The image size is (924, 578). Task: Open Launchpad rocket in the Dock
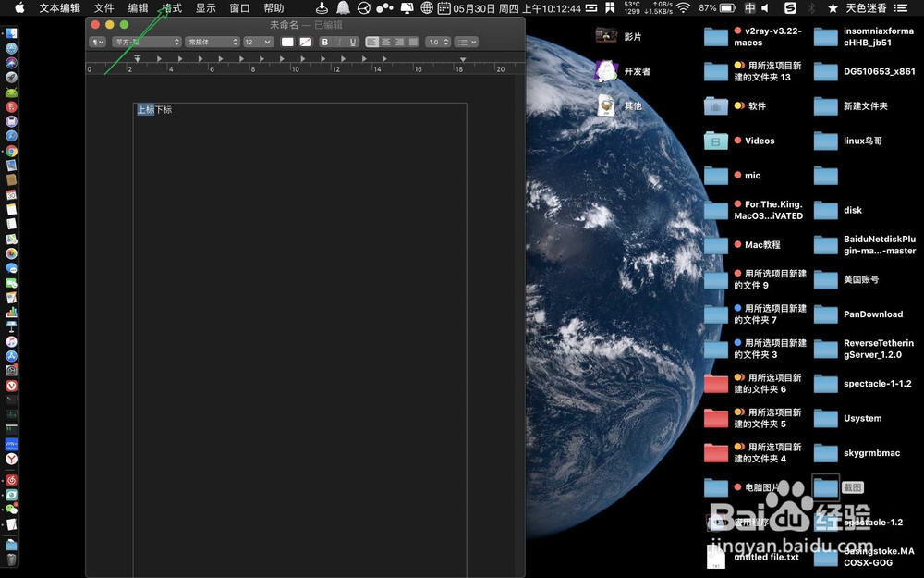tap(11, 78)
